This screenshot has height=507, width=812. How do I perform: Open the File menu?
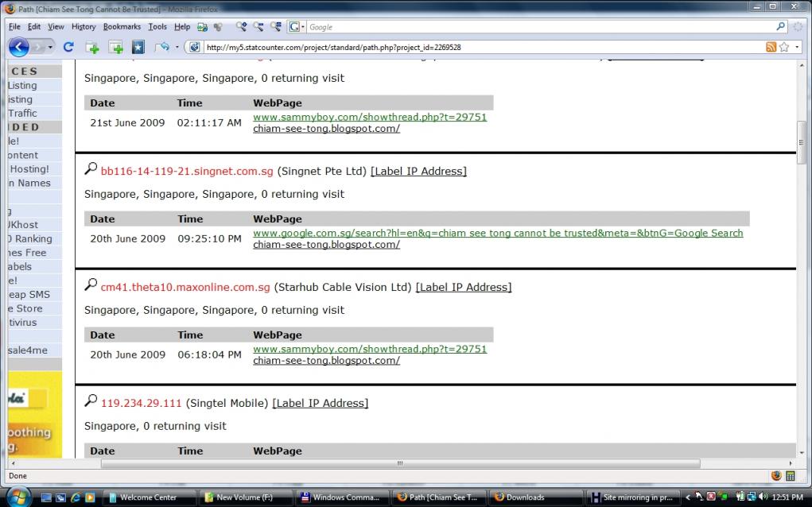pyautogui.click(x=14, y=27)
